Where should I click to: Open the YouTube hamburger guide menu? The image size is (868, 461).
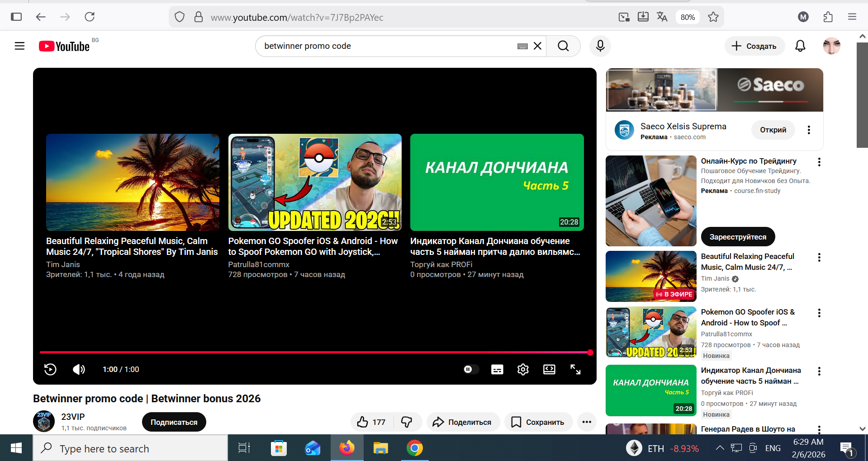(19, 46)
